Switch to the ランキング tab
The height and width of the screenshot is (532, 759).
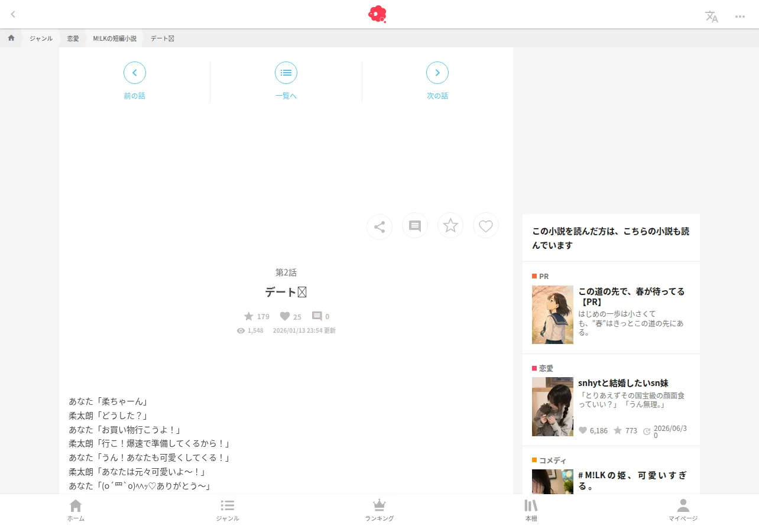click(x=379, y=510)
